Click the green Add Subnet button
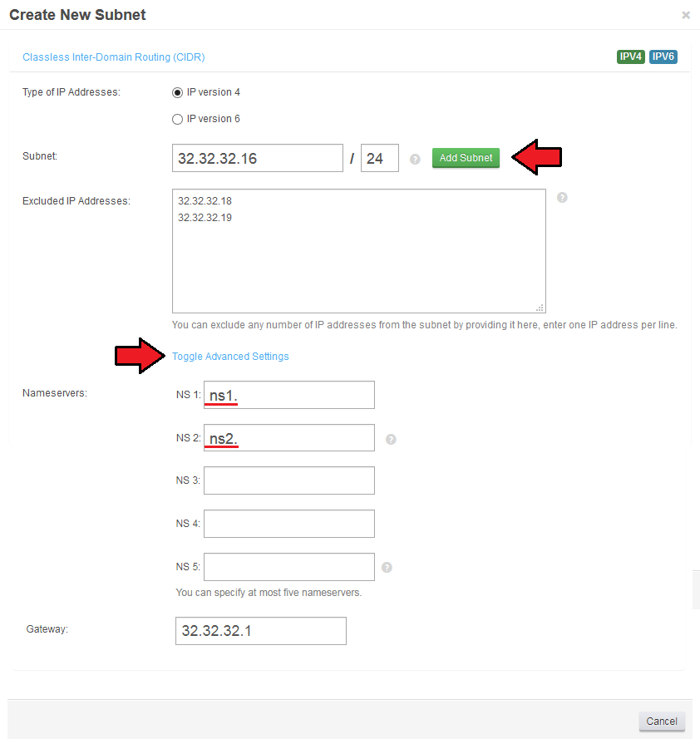 pyautogui.click(x=466, y=158)
